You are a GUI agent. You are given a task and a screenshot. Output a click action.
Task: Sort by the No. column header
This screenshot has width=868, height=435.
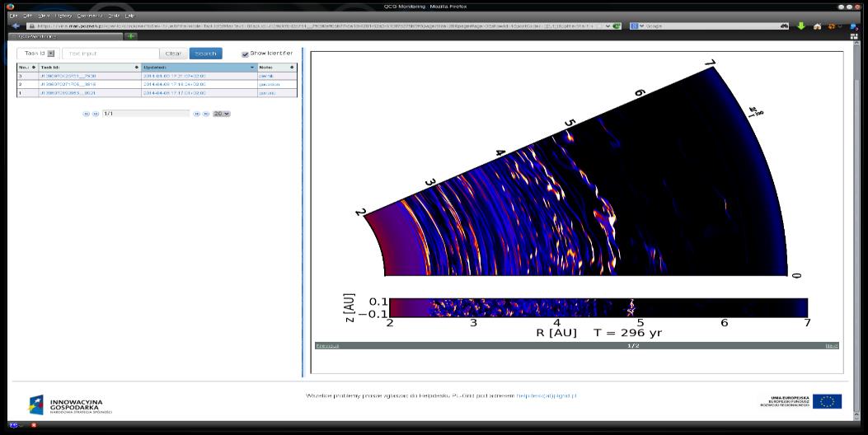point(27,68)
